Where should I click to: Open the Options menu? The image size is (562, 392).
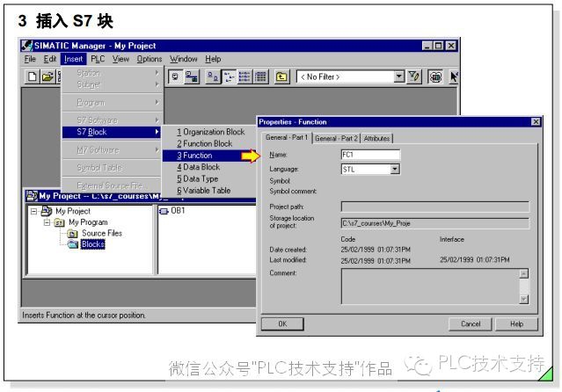(x=150, y=59)
